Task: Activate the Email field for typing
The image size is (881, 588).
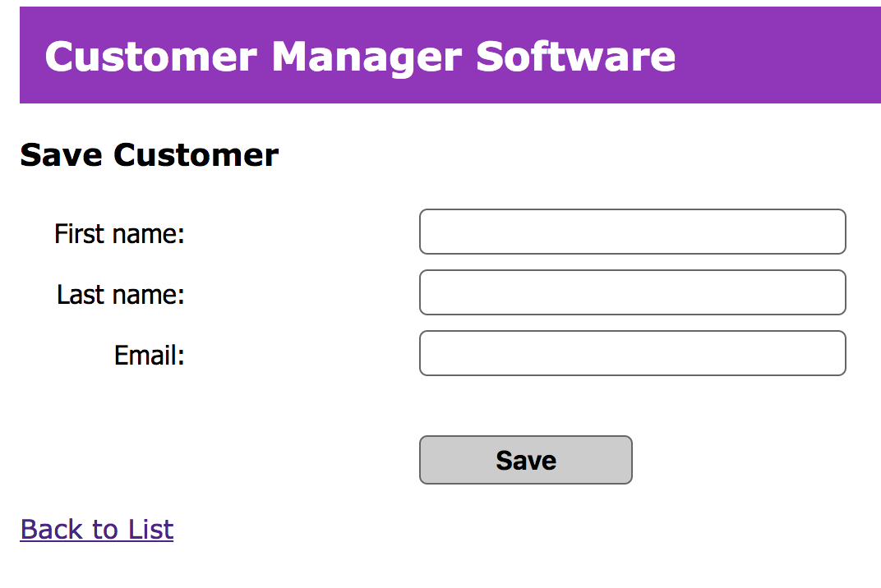Action: [x=632, y=353]
